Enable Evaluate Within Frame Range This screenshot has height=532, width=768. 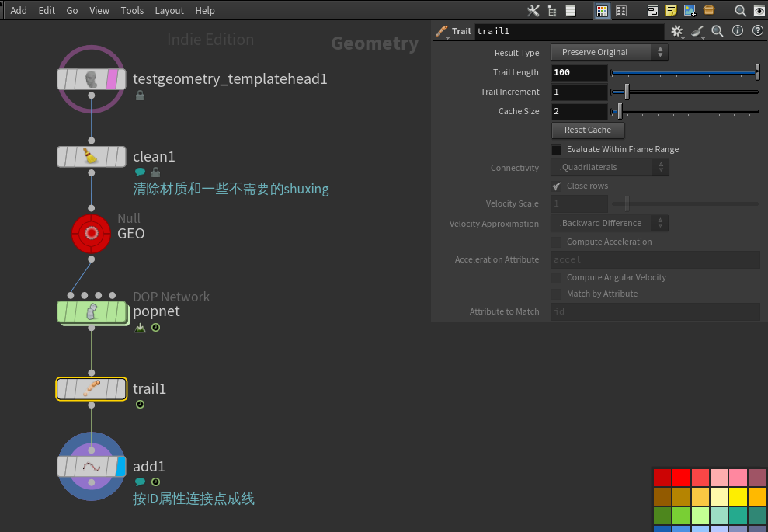click(556, 149)
